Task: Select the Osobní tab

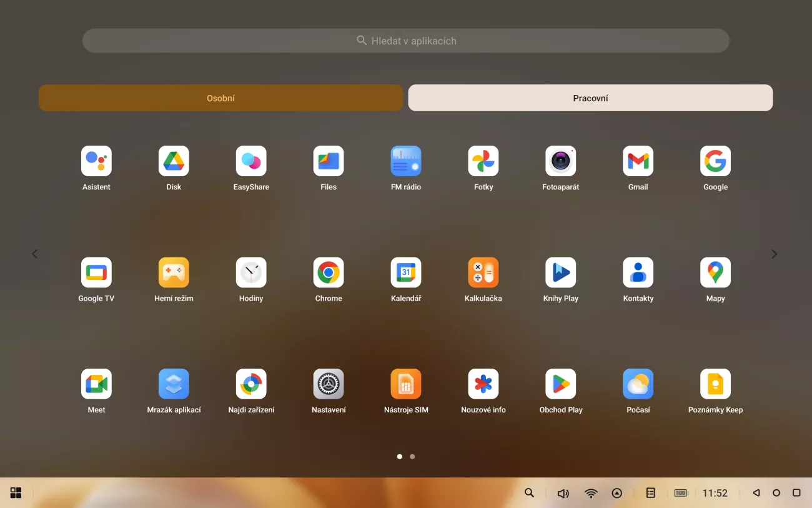Action: click(221, 98)
